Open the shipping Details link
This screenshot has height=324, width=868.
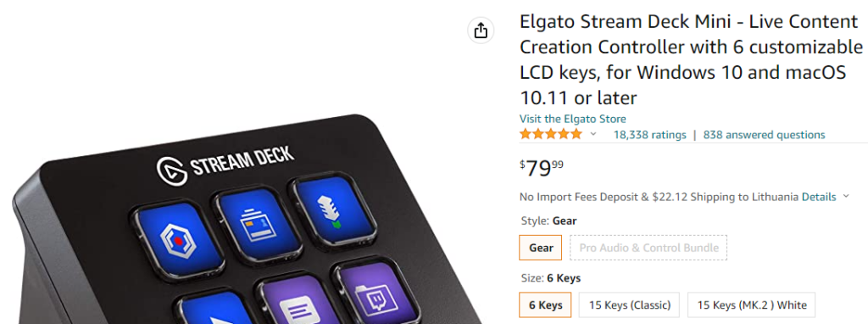(819, 197)
